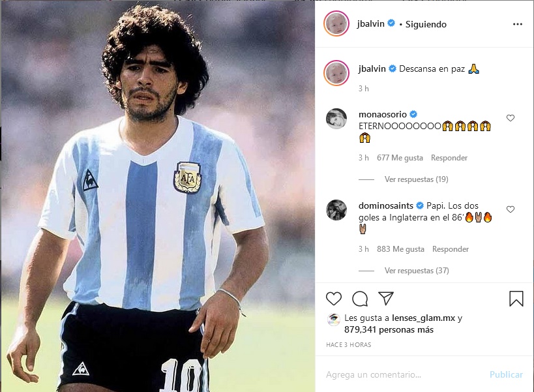Like the post with heart icon
The height and width of the screenshot is (392, 534).
coord(334,299)
